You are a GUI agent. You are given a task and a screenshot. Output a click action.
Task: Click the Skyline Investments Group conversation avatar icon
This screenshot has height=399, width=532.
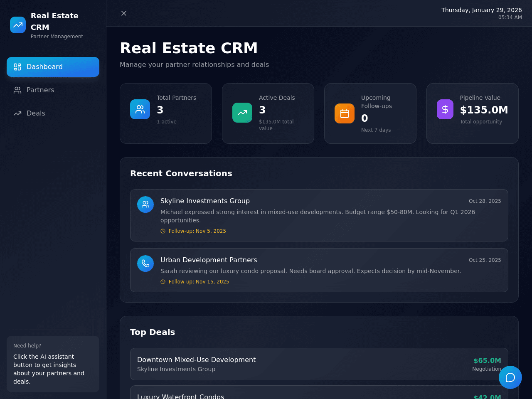click(145, 204)
